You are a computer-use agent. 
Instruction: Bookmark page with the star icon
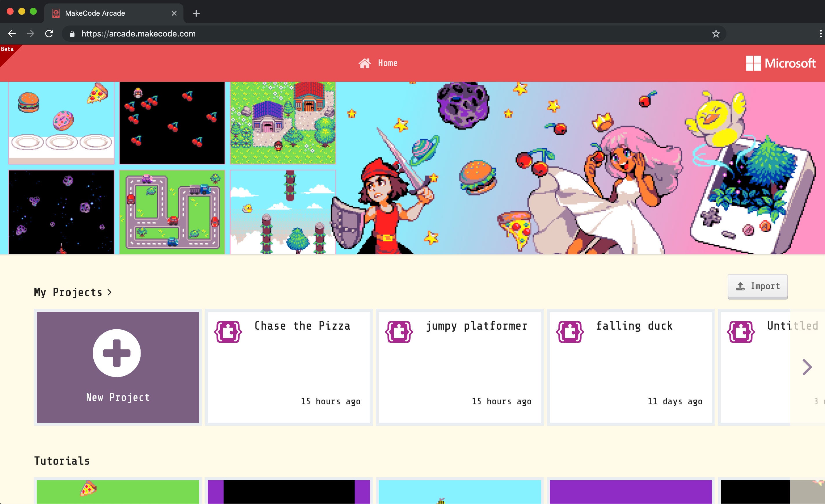(716, 34)
